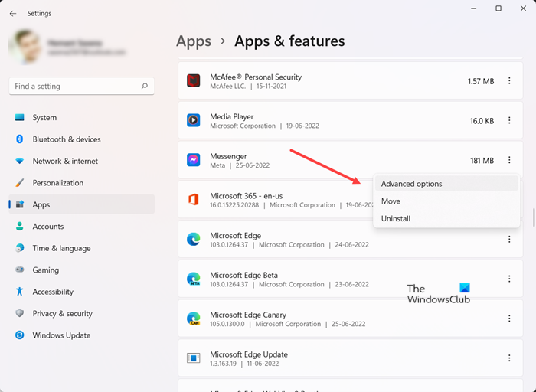Click the Find a setting field
The width and height of the screenshot is (536, 392).
click(x=82, y=86)
